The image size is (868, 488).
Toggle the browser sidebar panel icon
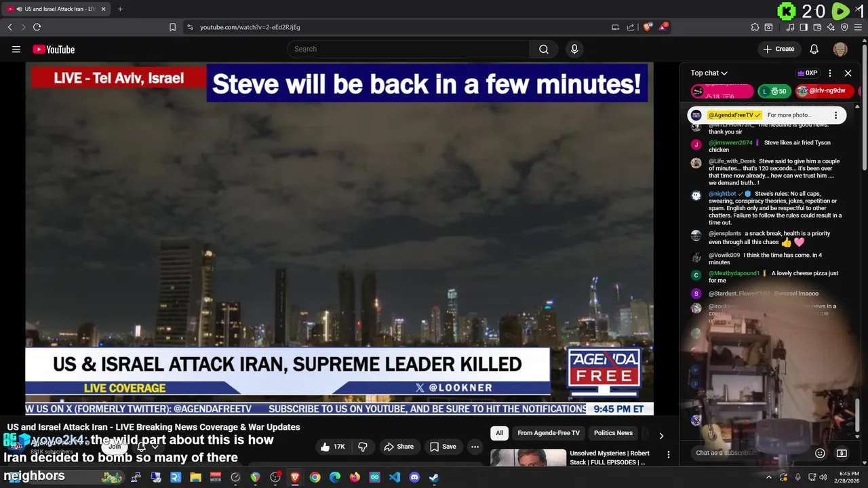click(804, 27)
